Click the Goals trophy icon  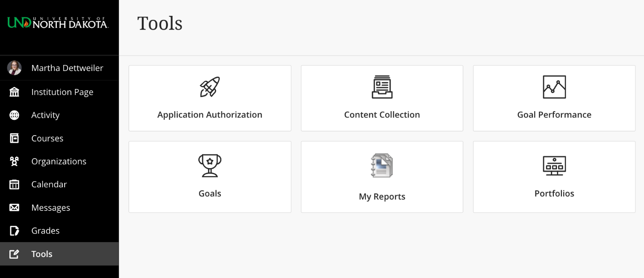click(x=209, y=165)
